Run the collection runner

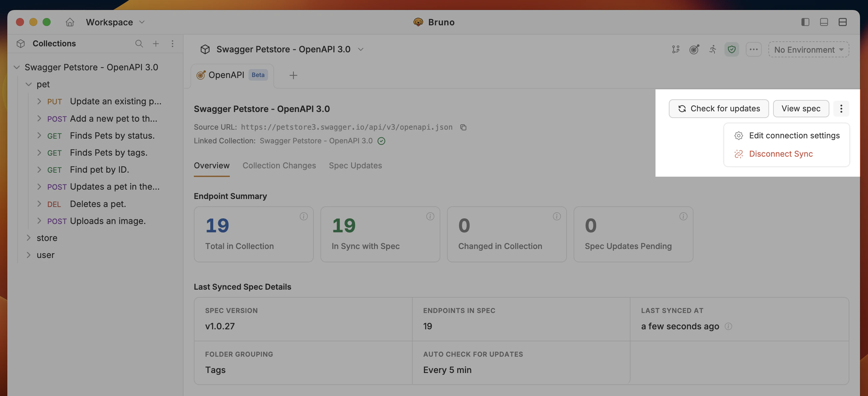pos(713,49)
